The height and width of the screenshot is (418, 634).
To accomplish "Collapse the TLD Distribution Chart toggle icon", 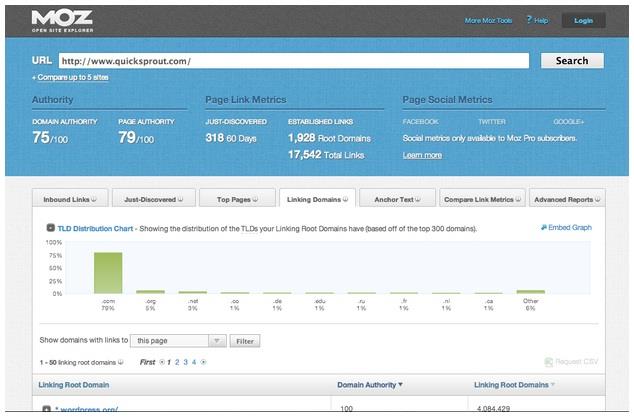I will pos(51,228).
